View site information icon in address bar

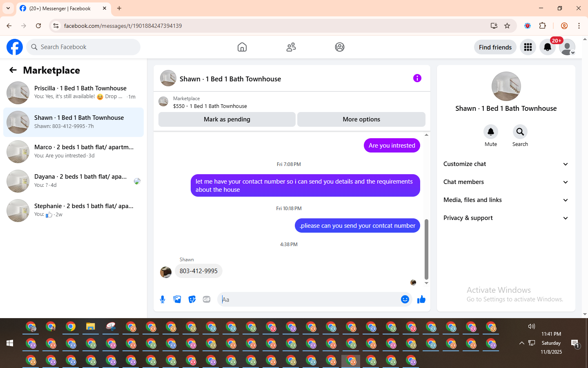click(56, 26)
